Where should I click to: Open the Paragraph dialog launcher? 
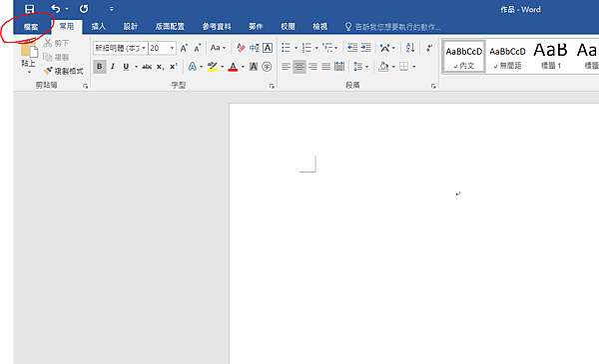tap(433, 86)
